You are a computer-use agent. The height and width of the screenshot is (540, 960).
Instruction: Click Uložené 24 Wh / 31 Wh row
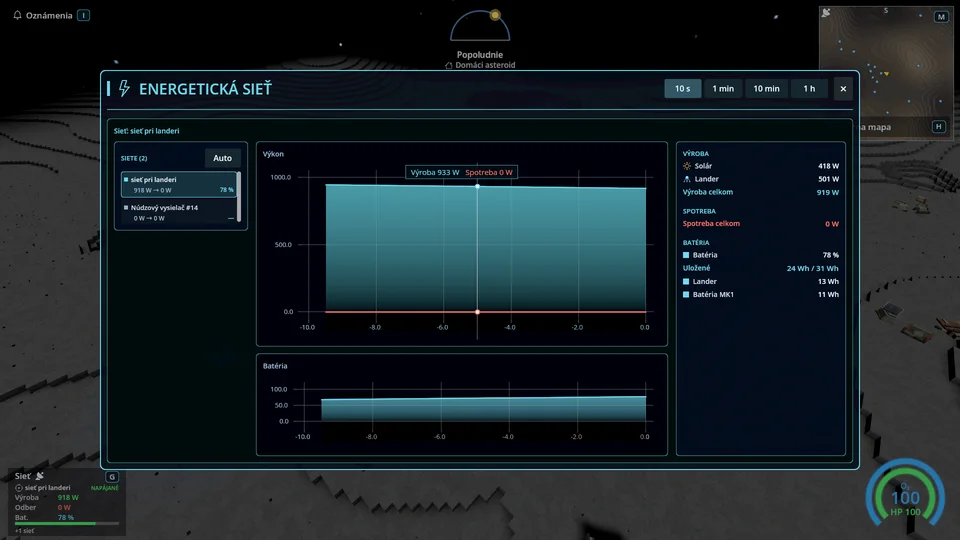[760, 268]
